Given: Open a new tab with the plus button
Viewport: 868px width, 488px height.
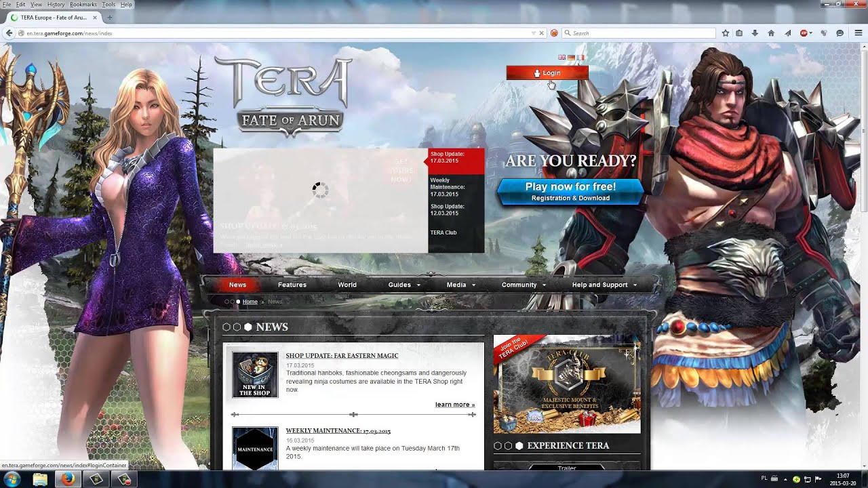Looking at the screenshot, I should 109,18.
